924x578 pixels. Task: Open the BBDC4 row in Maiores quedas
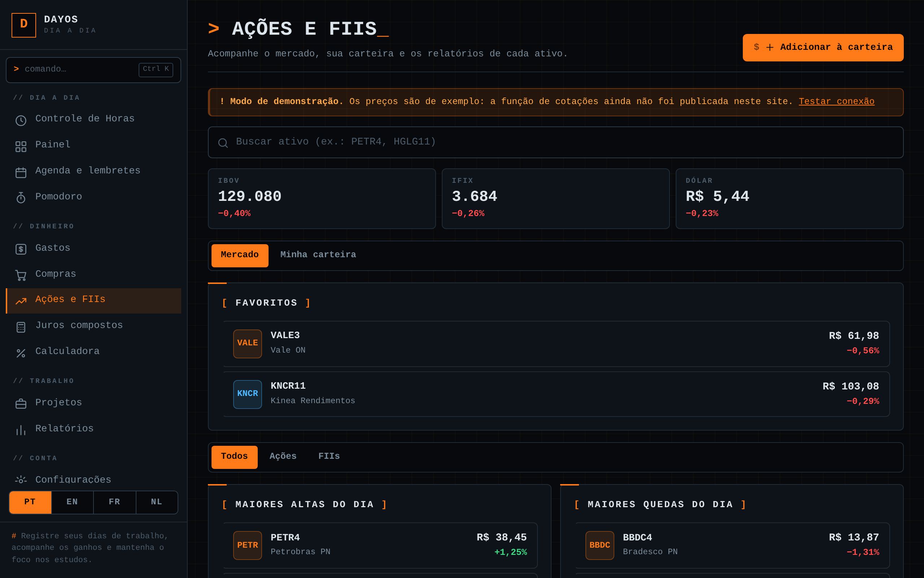coord(732,545)
